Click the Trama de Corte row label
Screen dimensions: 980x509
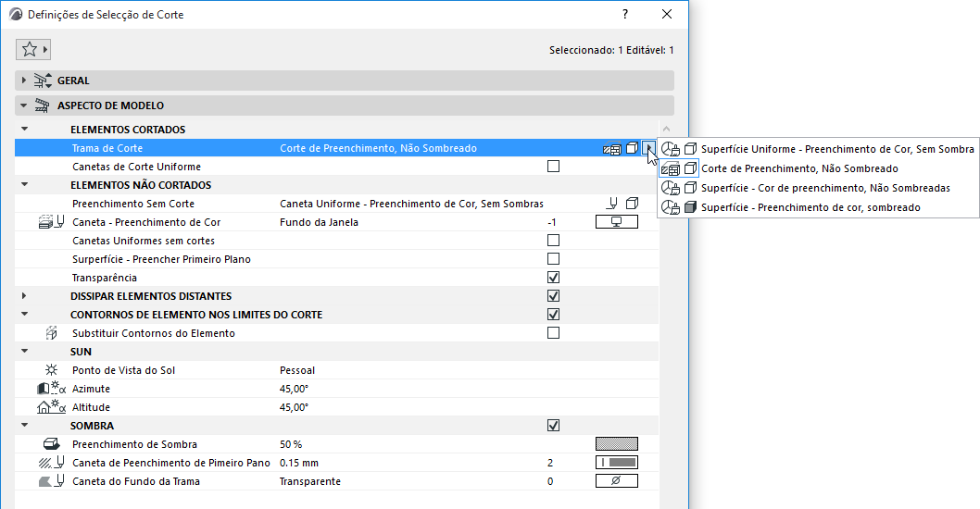pos(107,148)
